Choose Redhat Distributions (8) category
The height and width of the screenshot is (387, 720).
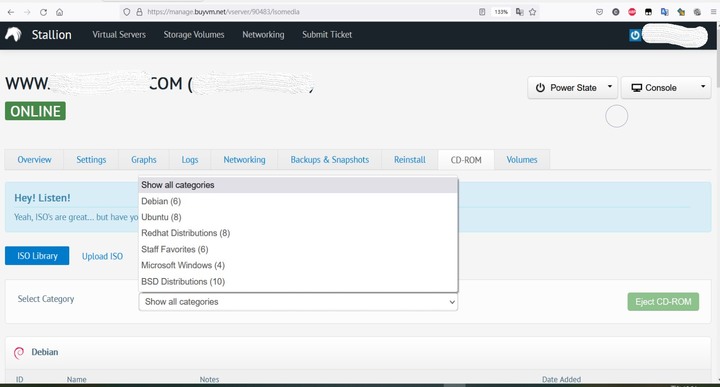298,233
